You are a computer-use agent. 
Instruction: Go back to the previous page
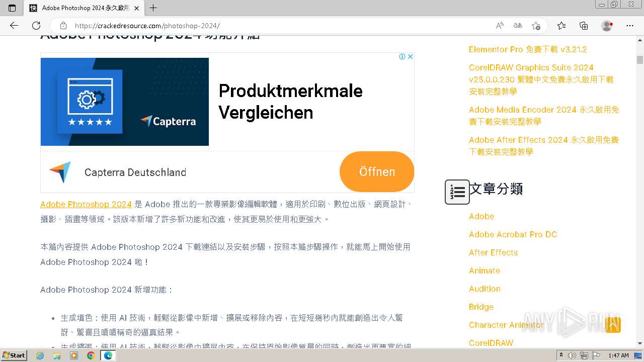pyautogui.click(x=14, y=26)
